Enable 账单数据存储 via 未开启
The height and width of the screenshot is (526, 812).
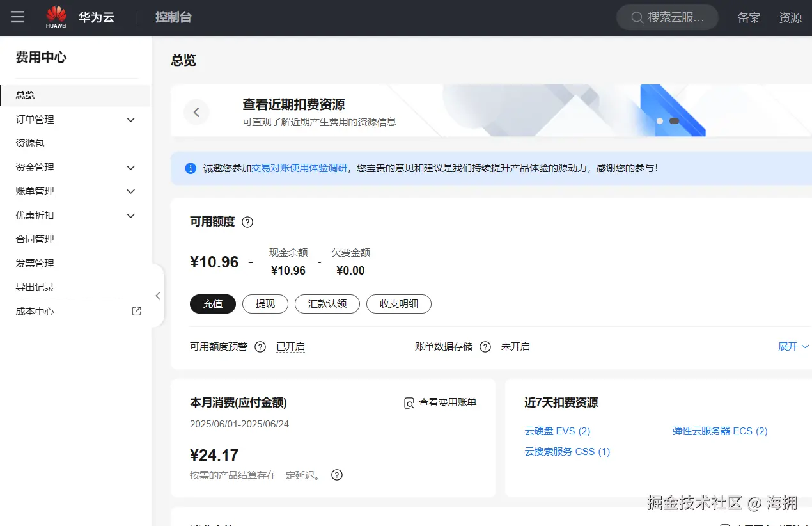click(515, 346)
